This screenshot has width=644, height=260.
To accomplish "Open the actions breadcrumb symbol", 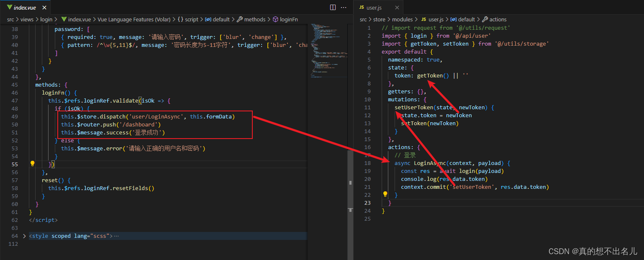I will point(494,19).
